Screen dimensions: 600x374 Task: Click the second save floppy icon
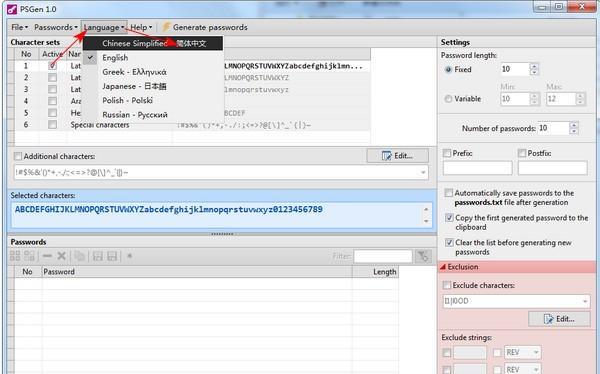tap(112, 256)
